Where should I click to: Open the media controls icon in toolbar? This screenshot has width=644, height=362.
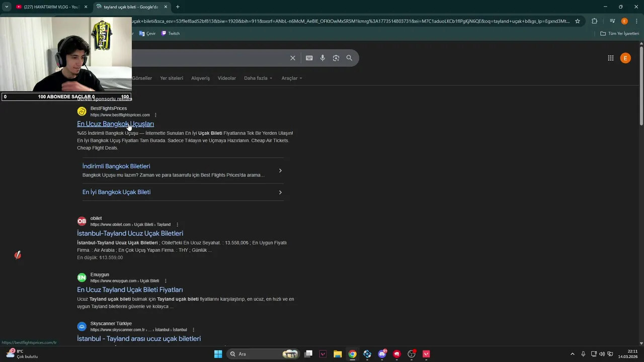point(612,21)
